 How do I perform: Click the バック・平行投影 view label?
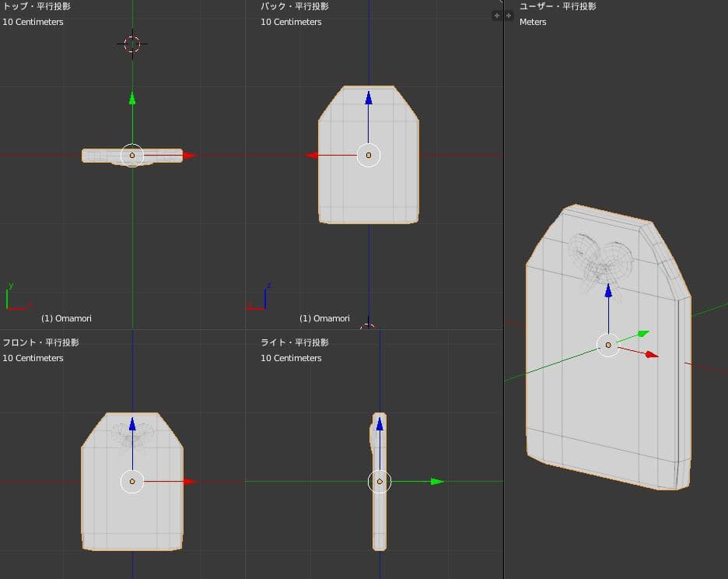click(296, 7)
